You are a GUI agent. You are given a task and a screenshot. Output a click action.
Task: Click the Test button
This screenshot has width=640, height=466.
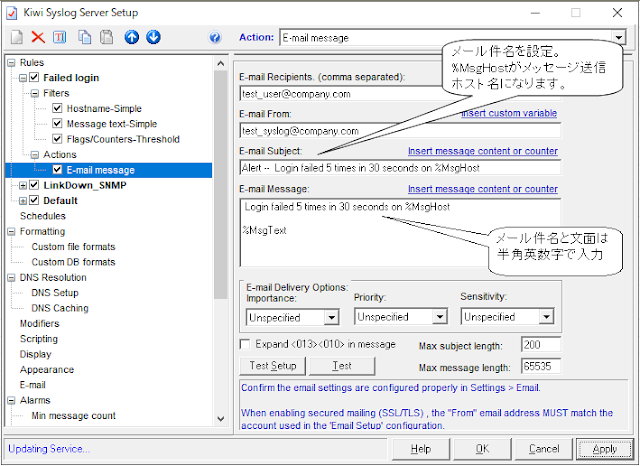[x=342, y=366]
